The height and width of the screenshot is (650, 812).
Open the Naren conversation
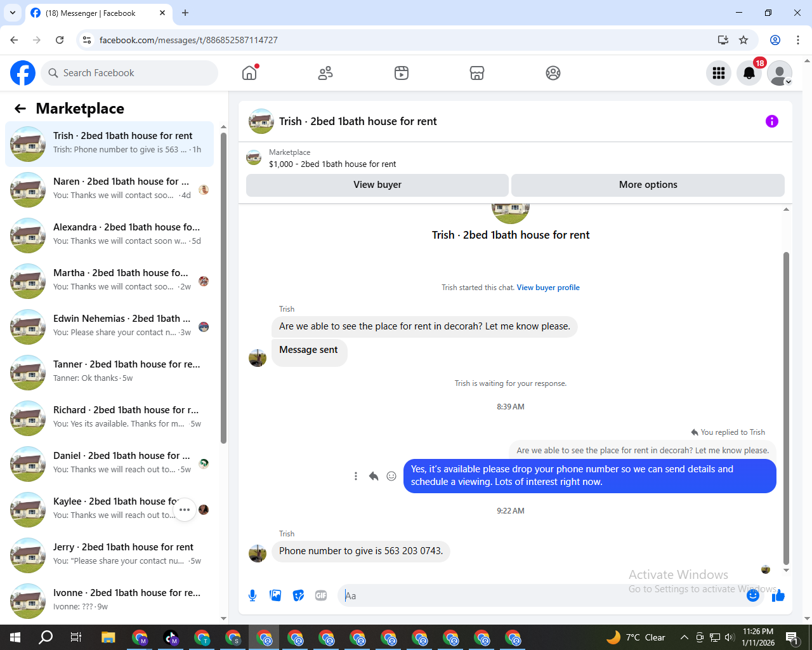tap(109, 190)
